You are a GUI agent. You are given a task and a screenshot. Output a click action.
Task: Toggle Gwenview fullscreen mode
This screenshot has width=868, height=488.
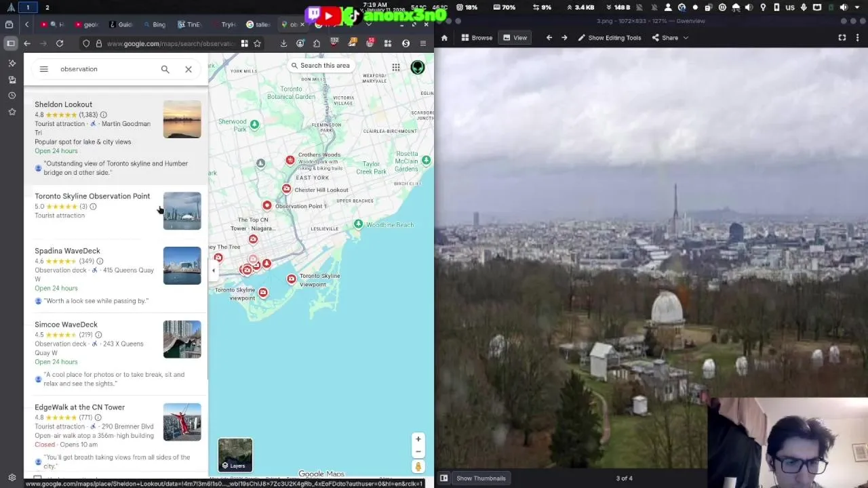point(842,38)
